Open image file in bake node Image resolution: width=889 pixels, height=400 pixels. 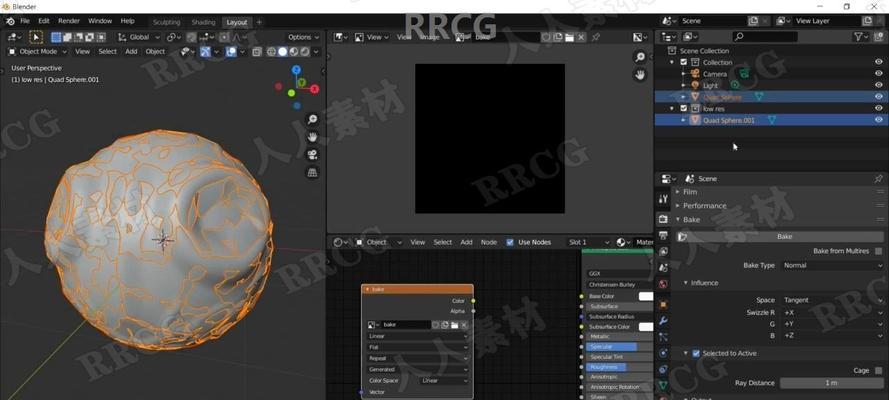pyautogui.click(x=454, y=325)
